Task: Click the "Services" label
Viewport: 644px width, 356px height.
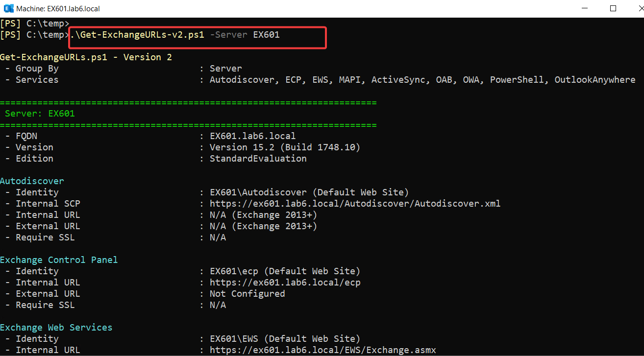Action: [x=37, y=80]
